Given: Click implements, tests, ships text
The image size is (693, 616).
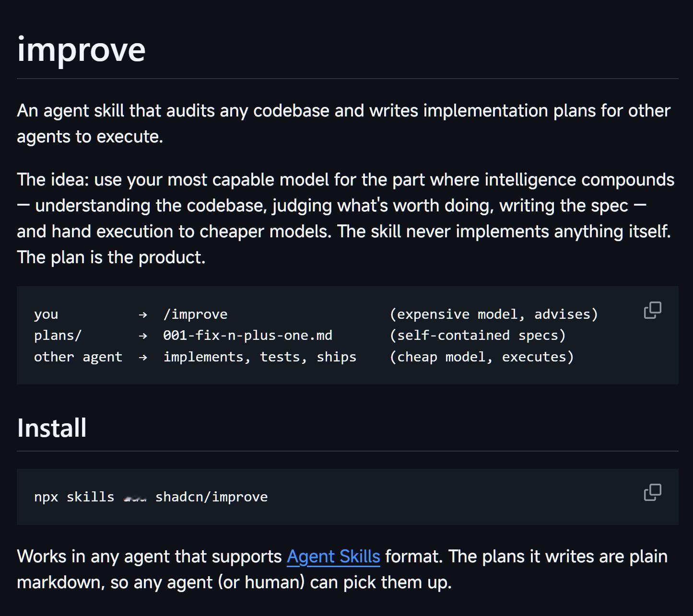Looking at the screenshot, I should 260,357.
